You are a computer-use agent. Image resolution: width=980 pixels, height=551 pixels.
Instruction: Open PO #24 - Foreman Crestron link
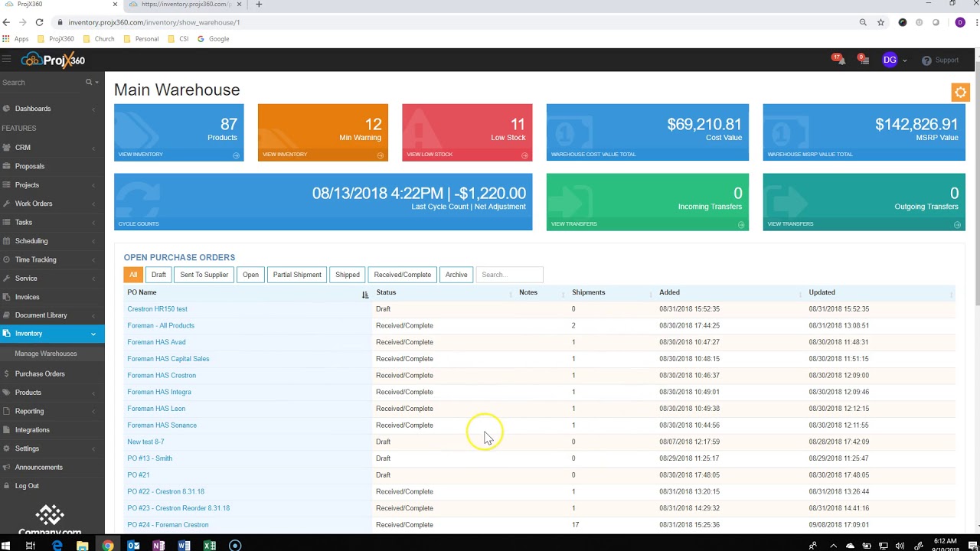click(168, 525)
